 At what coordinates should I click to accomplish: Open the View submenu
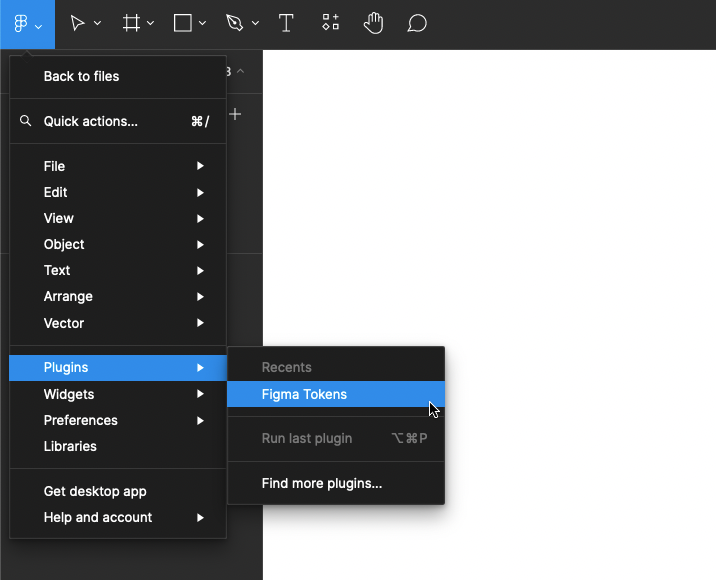(x=118, y=218)
